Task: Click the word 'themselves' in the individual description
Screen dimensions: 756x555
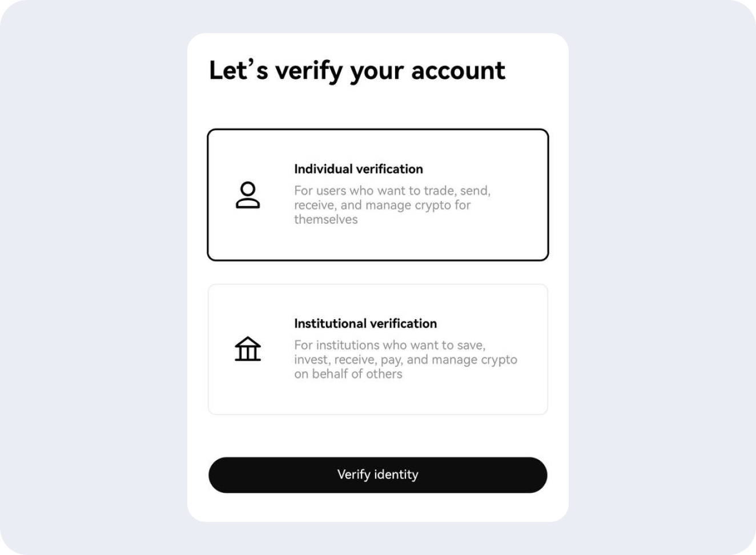Action: 326,219
